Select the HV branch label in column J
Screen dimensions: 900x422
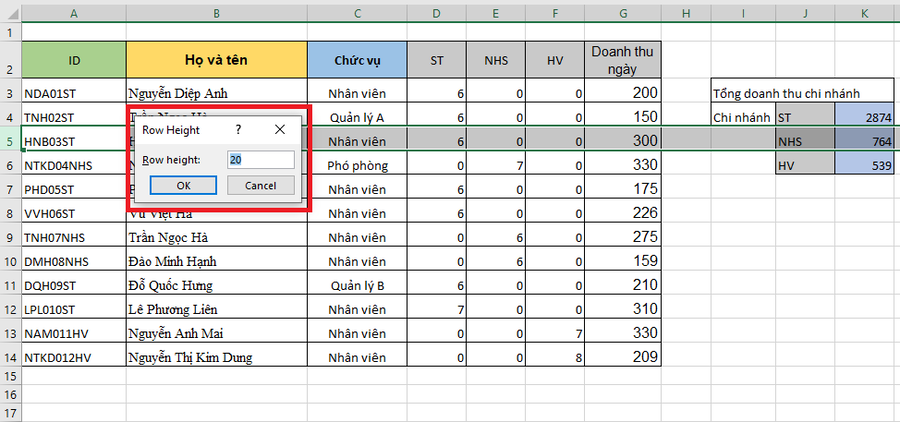(805, 165)
